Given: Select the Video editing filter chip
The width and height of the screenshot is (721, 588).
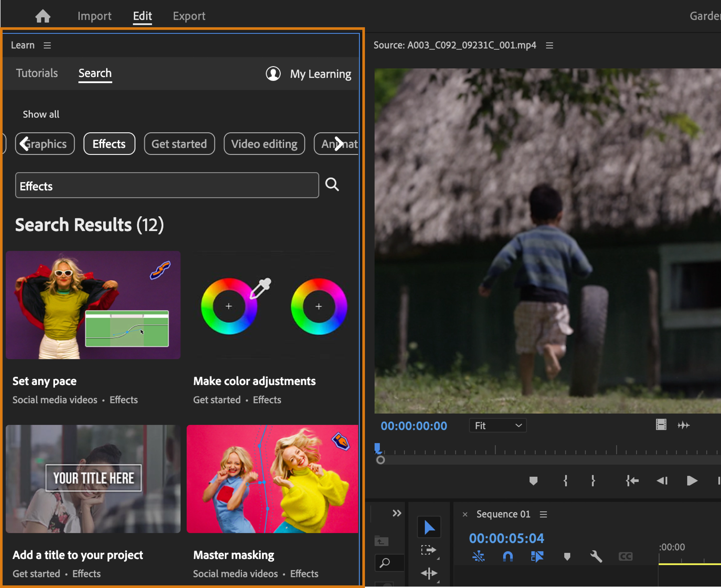Looking at the screenshot, I should [x=264, y=144].
